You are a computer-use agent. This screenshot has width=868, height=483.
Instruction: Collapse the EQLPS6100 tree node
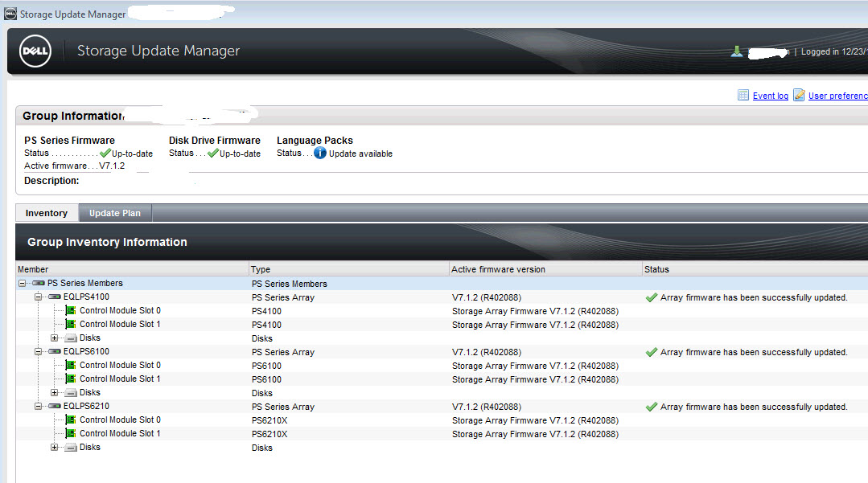coord(38,351)
